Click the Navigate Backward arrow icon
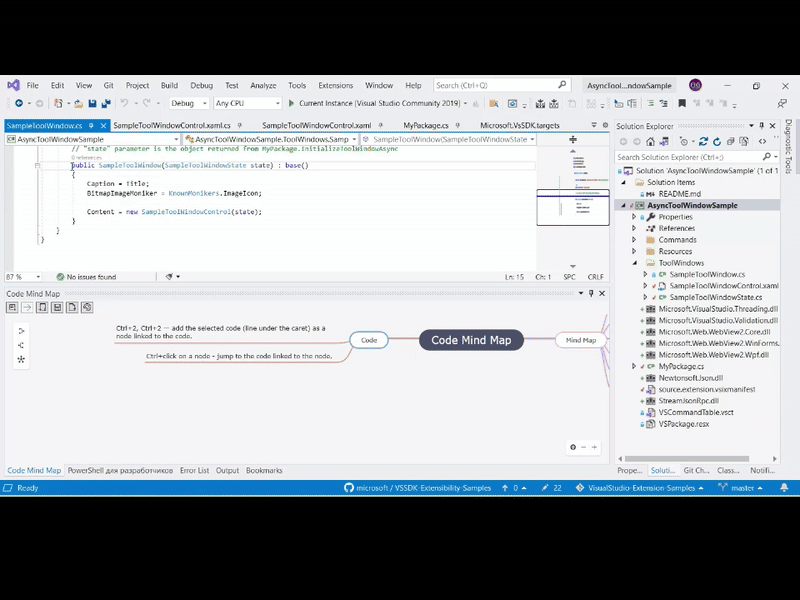 (19, 103)
